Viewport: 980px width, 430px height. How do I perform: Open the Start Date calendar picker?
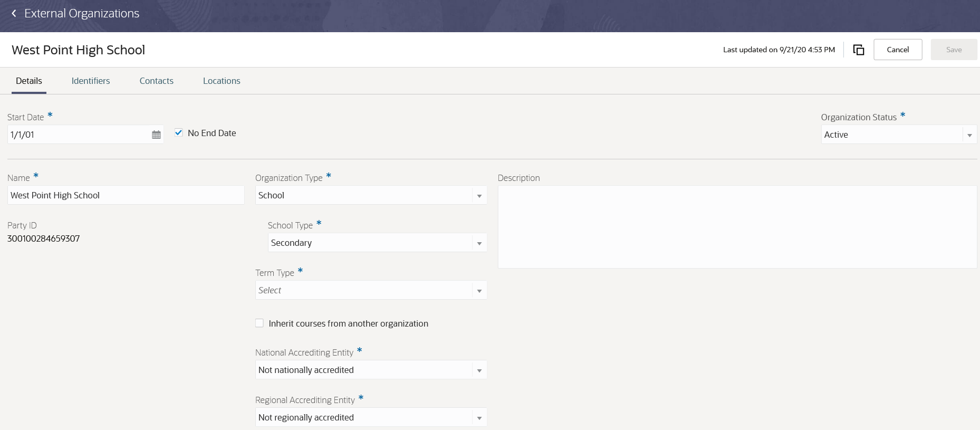tap(156, 135)
